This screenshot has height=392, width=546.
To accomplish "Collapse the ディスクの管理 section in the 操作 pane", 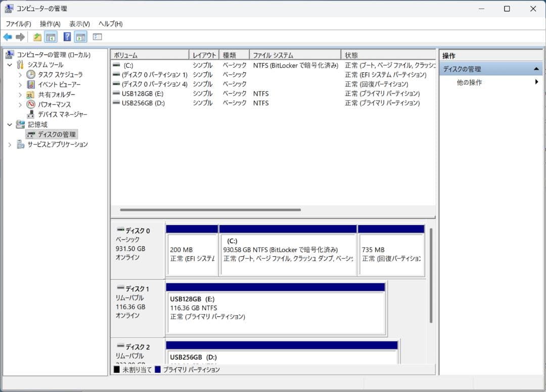I will point(537,68).
